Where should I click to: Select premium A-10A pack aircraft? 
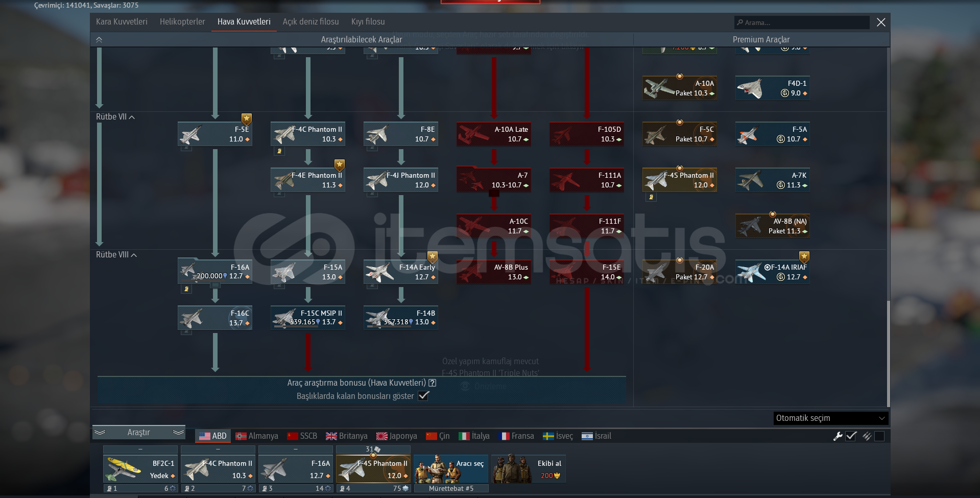point(680,88)
